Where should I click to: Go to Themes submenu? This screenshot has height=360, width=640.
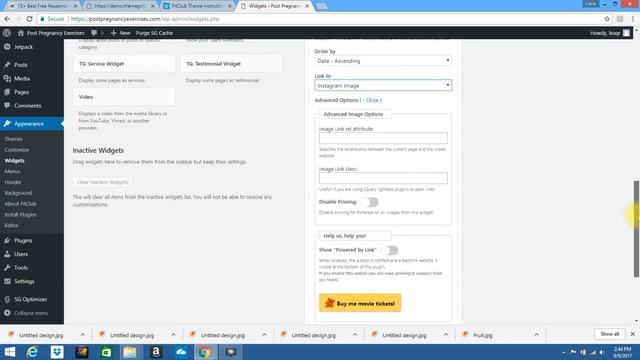coord(13,139)
